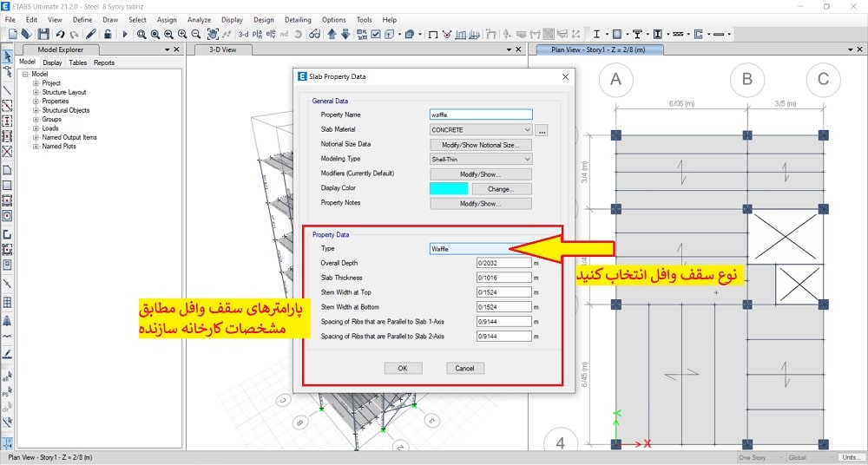Click the Select Pointer arrow tool in sidebar
Viewport: 868px width, 465px height.
(7, 56)
